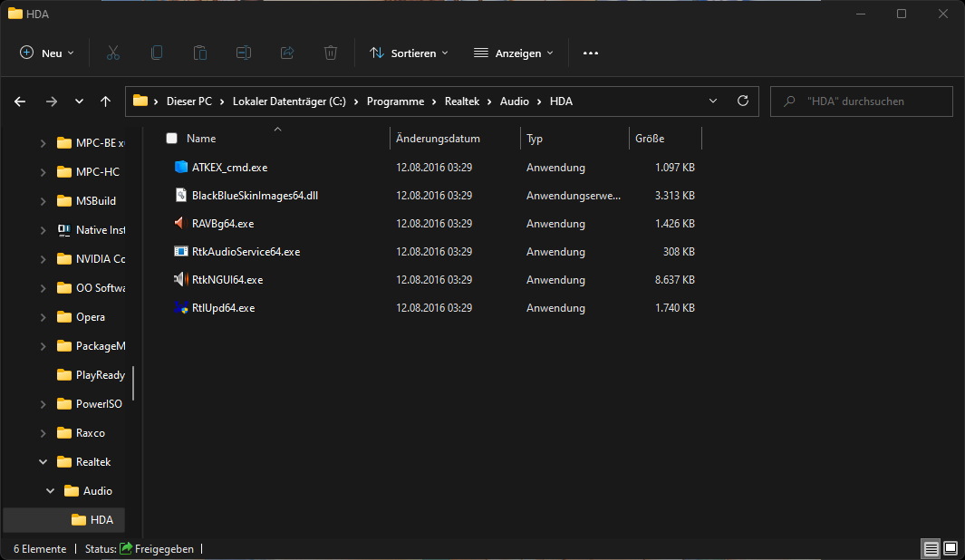Click the search magnifier icon
This screenshot has width=965, height=560.
(x=789, y=101)
